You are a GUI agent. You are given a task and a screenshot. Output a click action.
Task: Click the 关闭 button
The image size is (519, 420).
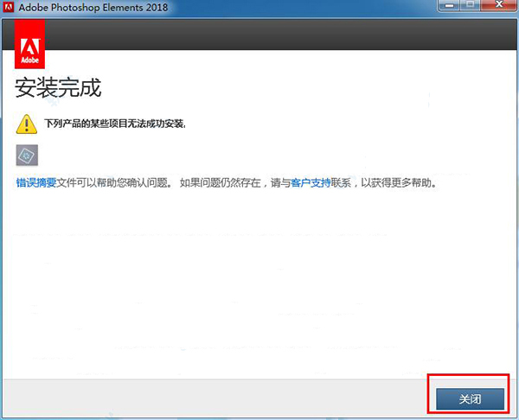click(470, 399)
